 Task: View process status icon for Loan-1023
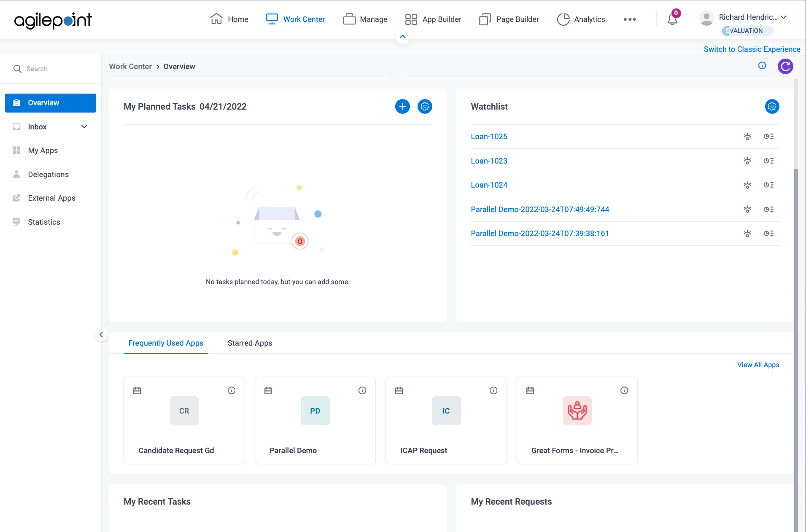coord(769,161)
